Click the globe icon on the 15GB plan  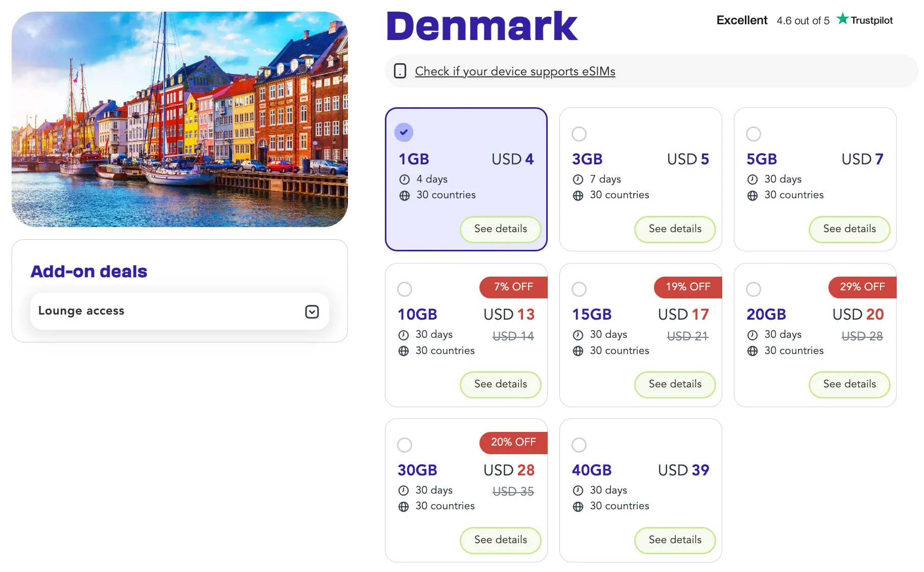(x=578, y=351)
